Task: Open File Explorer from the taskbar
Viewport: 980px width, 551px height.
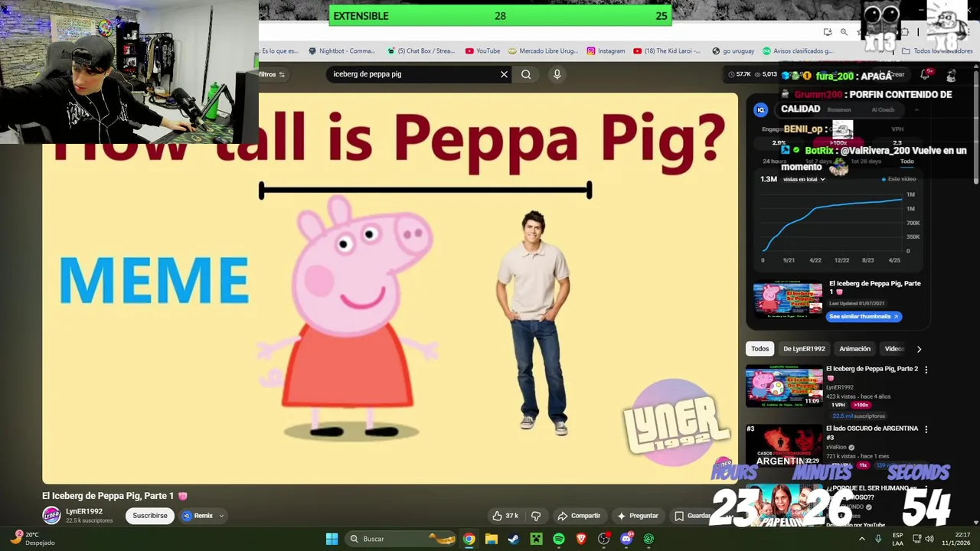Action: click(x=492, y=539)
